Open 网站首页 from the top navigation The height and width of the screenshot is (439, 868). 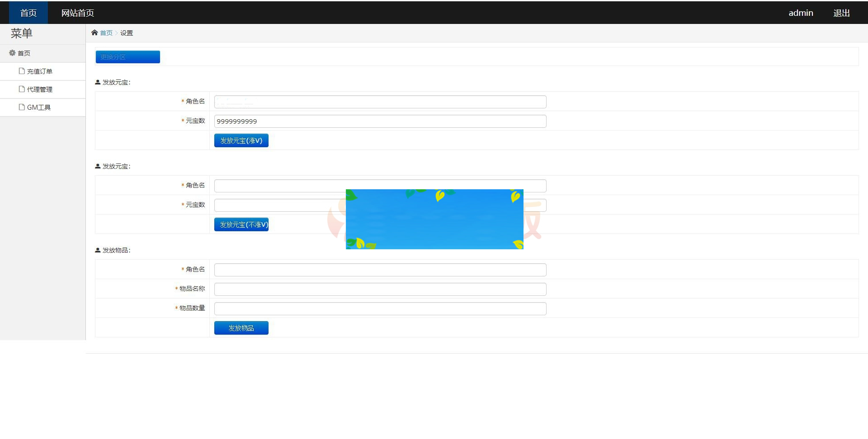78,13
